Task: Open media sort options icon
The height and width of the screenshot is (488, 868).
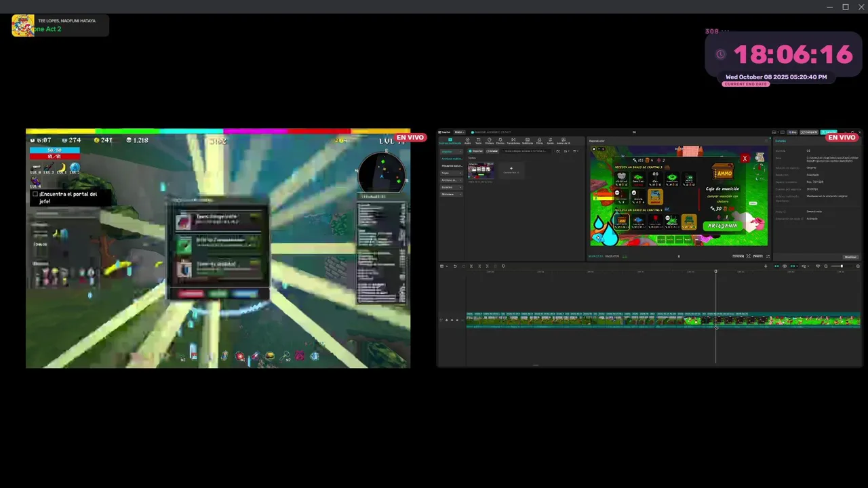Action: click(566, 151)
